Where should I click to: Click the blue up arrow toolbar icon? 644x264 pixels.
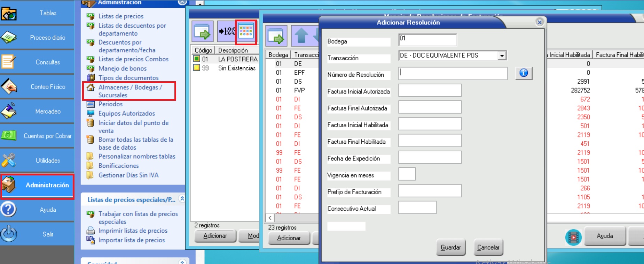(x=301, y=36)
